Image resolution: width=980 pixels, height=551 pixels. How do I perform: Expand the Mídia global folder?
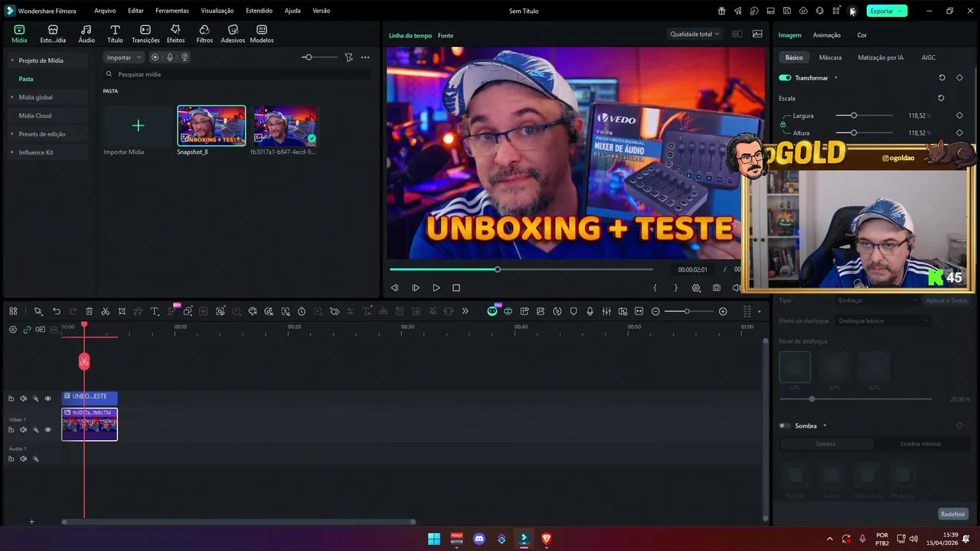[11, 97]
